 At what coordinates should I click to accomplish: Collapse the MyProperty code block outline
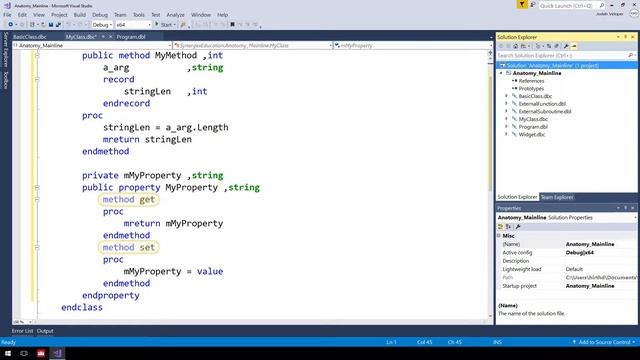[37, 188]
